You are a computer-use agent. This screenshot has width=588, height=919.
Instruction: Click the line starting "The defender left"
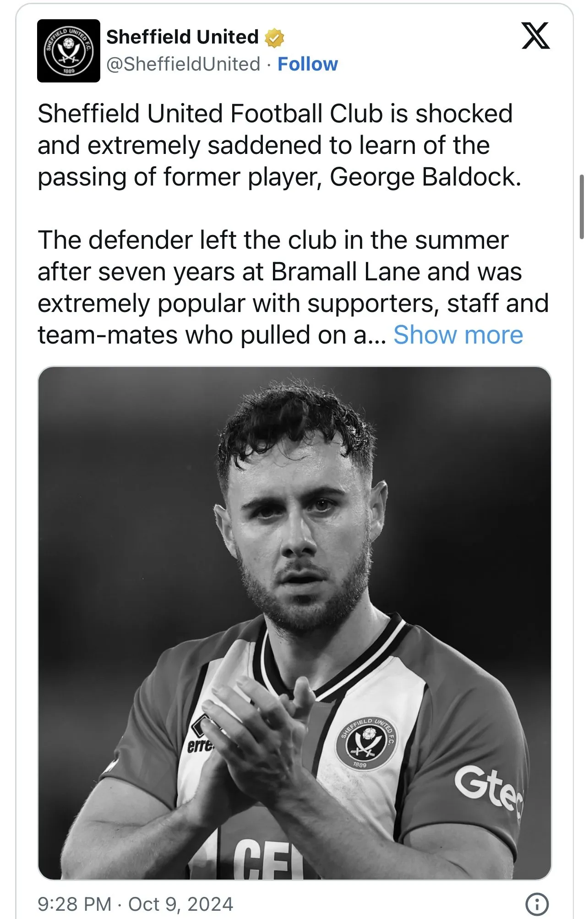(x=273, y=240)
